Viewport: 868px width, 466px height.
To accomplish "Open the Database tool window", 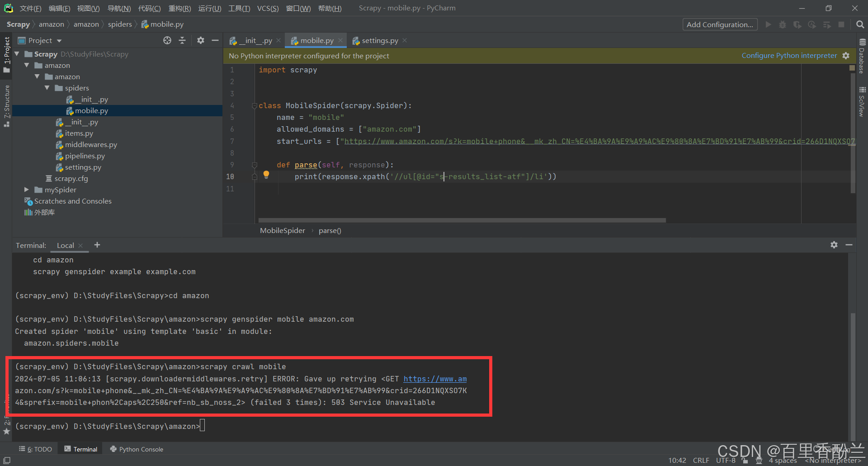I will (x=862, y=56).
